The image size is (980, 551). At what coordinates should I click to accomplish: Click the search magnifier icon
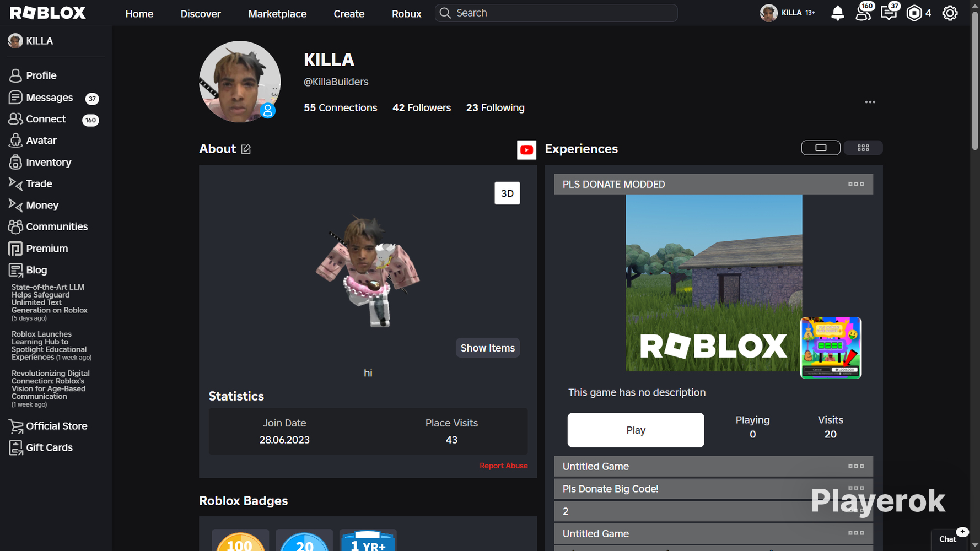tap(445, 13)
